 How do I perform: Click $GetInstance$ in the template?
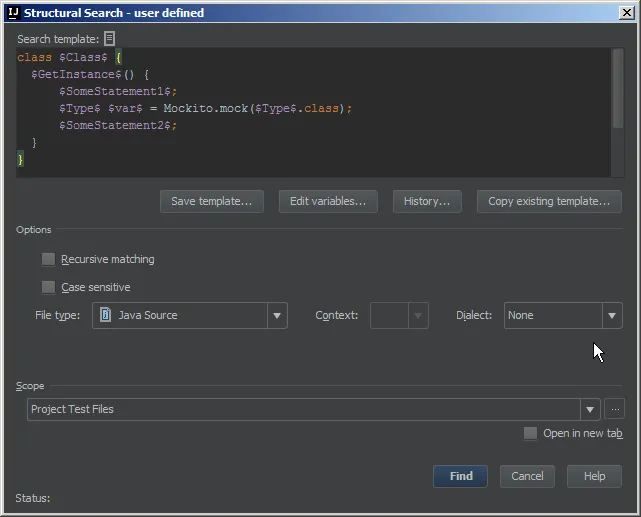pyautogui.click(x=76, y=74)
